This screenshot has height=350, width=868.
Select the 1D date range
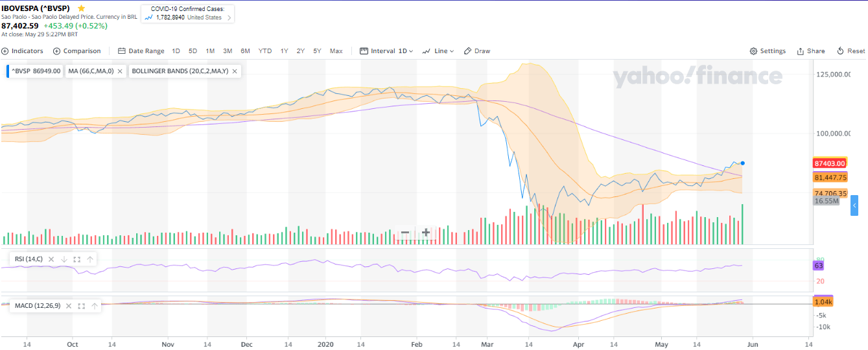click(176, 51)
